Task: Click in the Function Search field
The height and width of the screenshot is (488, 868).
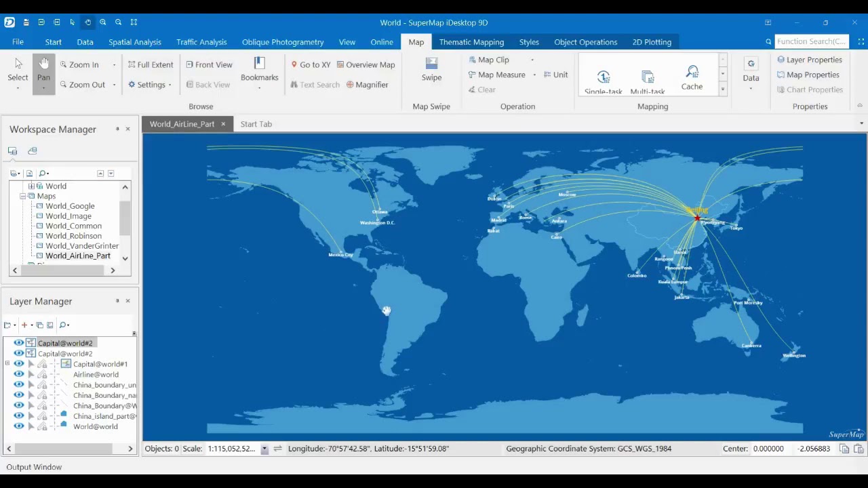Action: click(x=811, y=41)
